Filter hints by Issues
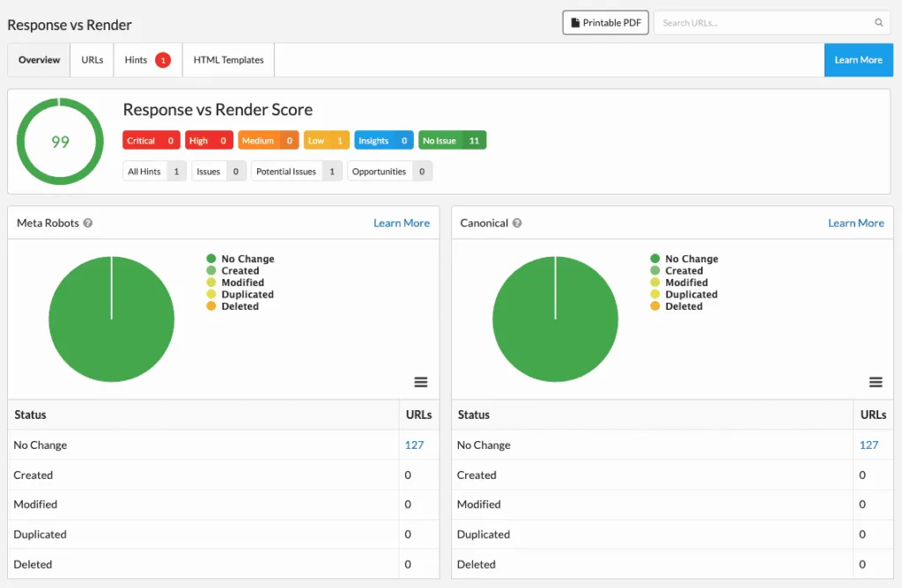Screen dimensions: 902x588 click(x=218, y=171)
